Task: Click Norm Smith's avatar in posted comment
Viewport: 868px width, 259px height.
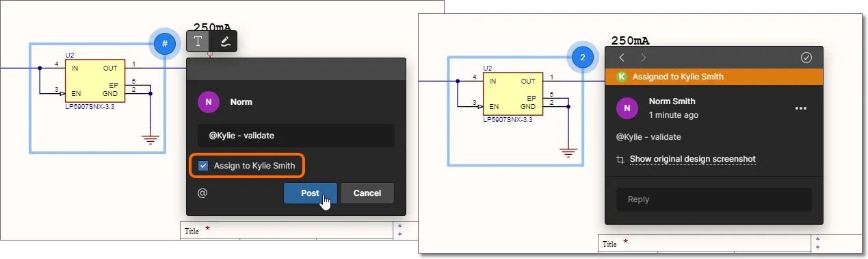Action: [627, 108]
